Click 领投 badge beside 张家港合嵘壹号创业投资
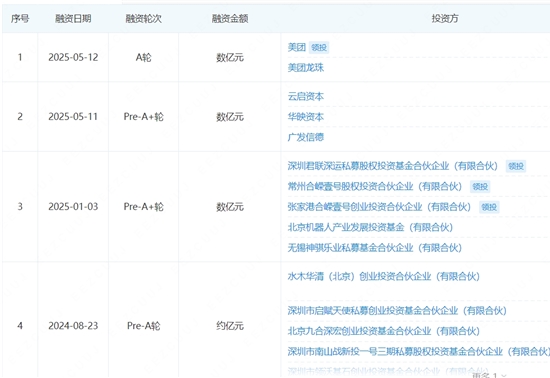This screenshot has width=550, height=378. click(489, 207)
